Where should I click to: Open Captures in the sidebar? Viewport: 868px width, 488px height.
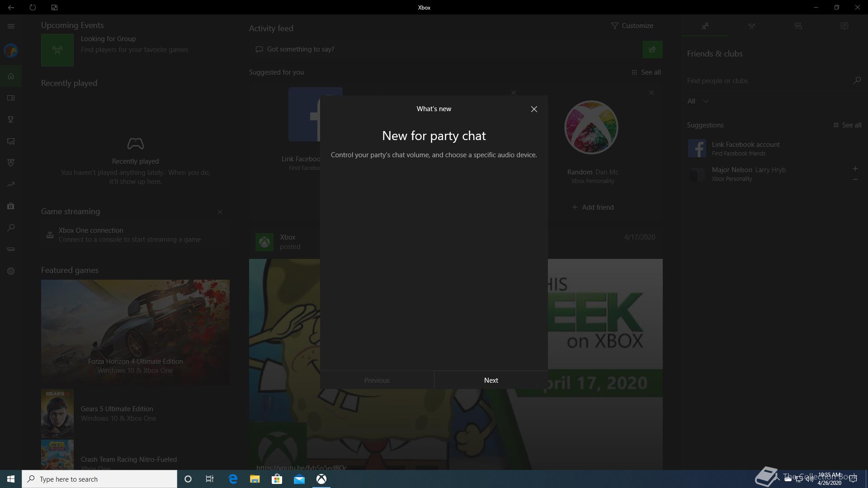point(11,141)
